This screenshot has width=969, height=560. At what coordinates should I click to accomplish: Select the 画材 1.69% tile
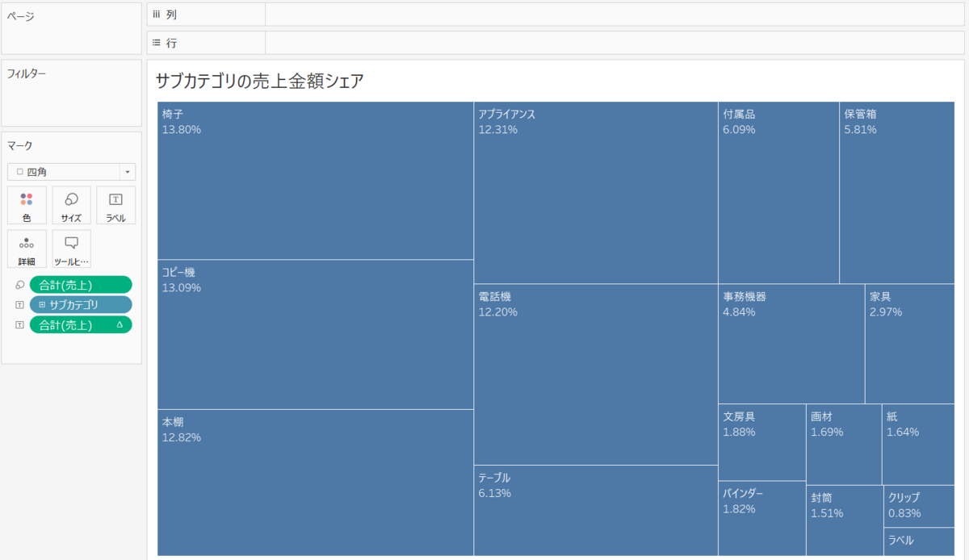tap(844, 445)
